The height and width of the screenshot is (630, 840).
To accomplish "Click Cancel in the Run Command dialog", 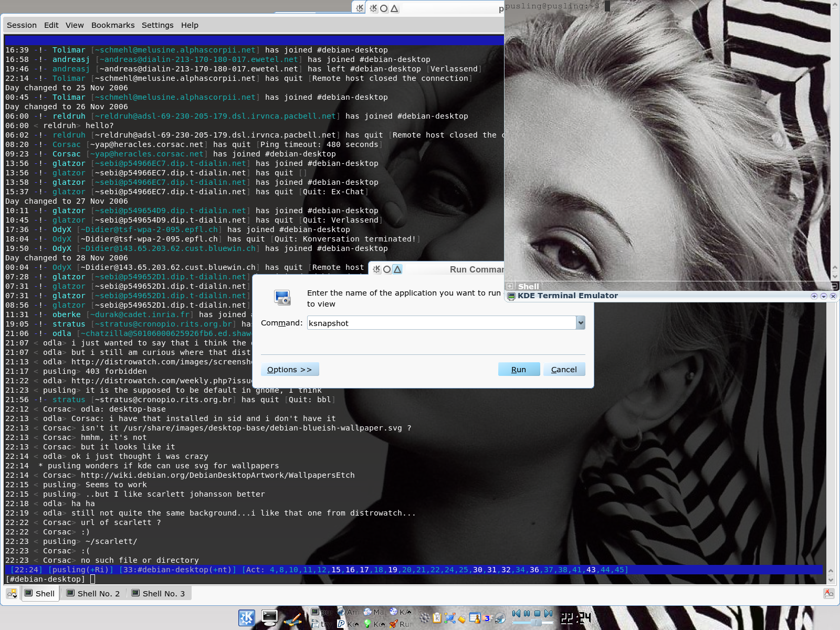I will point(564,370).
